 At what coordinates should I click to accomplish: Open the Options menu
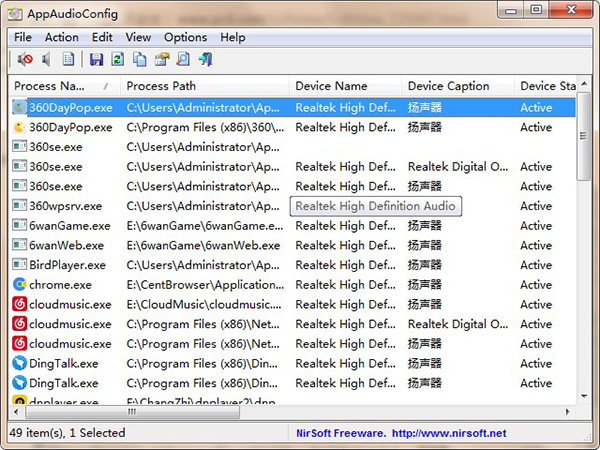[x=186, y=38]
